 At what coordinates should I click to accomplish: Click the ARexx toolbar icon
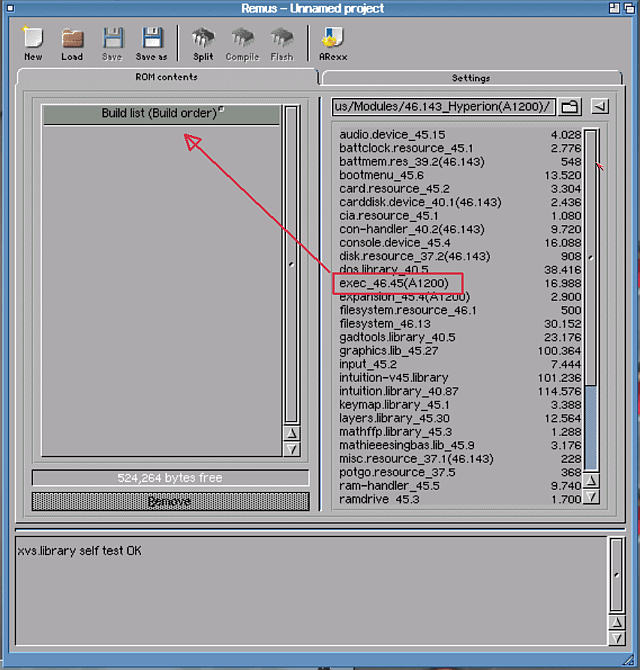point(331,43)
